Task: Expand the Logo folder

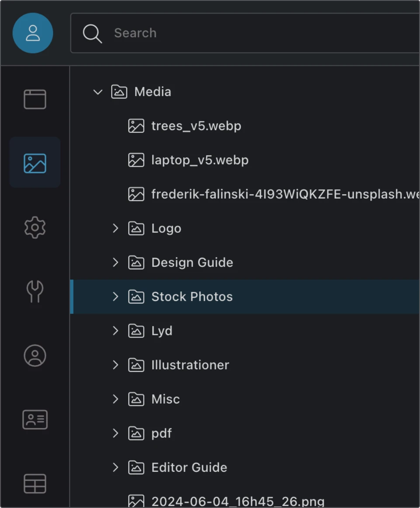Action: pos(115,228)
